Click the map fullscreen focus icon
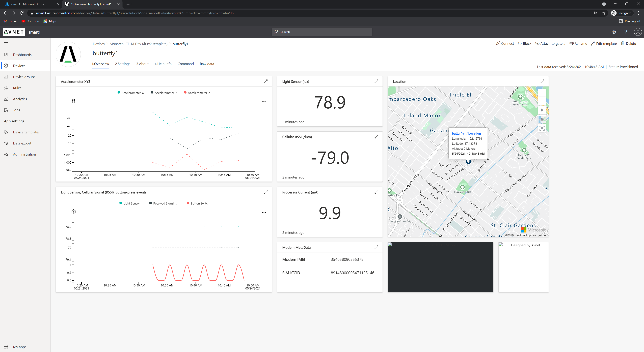The image size is (644, 352). [542, 128]
